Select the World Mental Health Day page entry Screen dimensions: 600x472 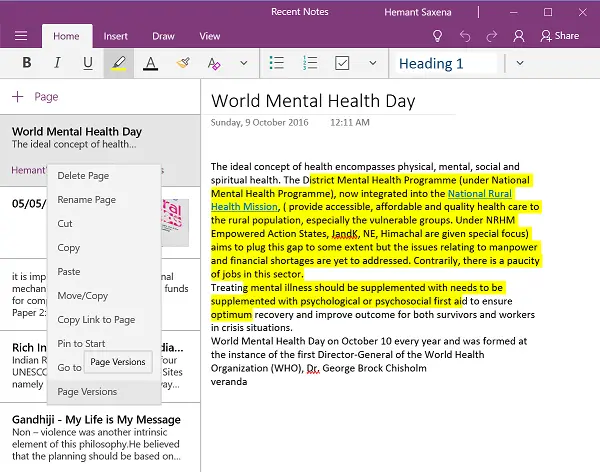tap(100, 150)
